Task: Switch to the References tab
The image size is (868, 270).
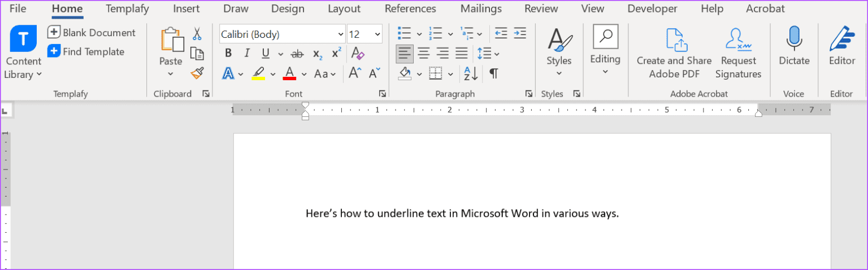Action: coord(410,8)
